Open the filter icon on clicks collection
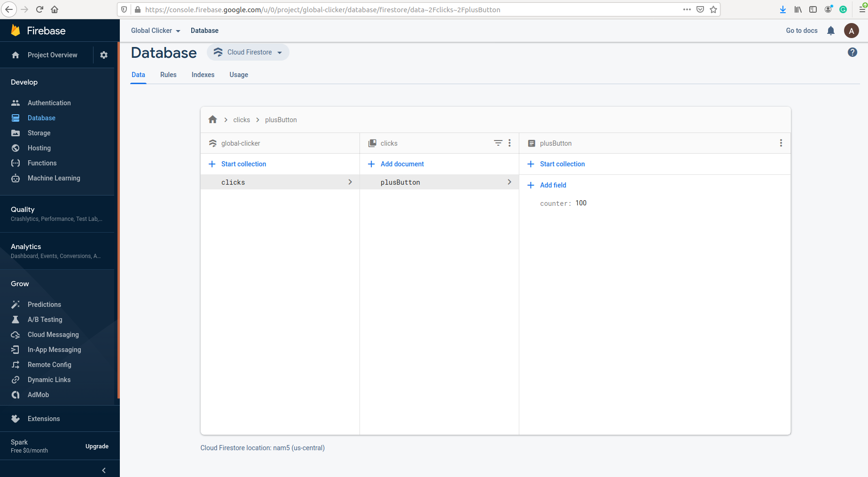868x477 pixels. point(498,143)
